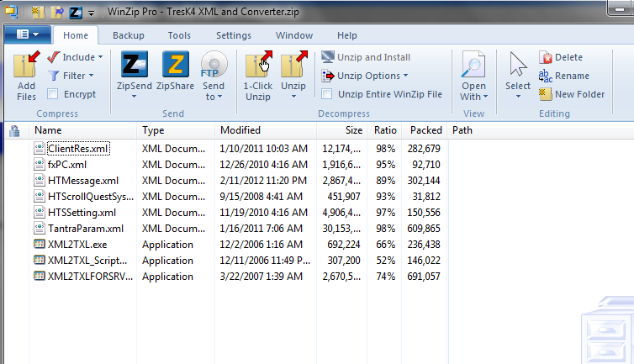
Task: Open the Settings ribbon tab
Action: 233,35
